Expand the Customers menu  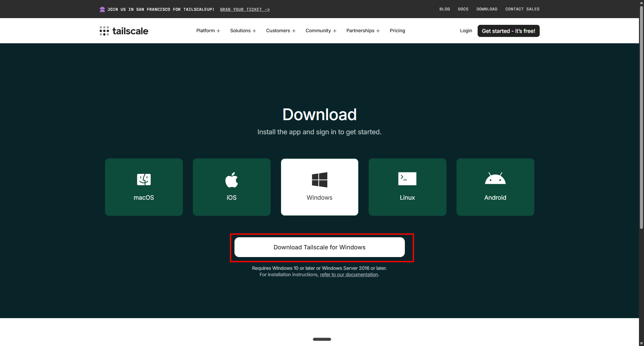[281, 31]
